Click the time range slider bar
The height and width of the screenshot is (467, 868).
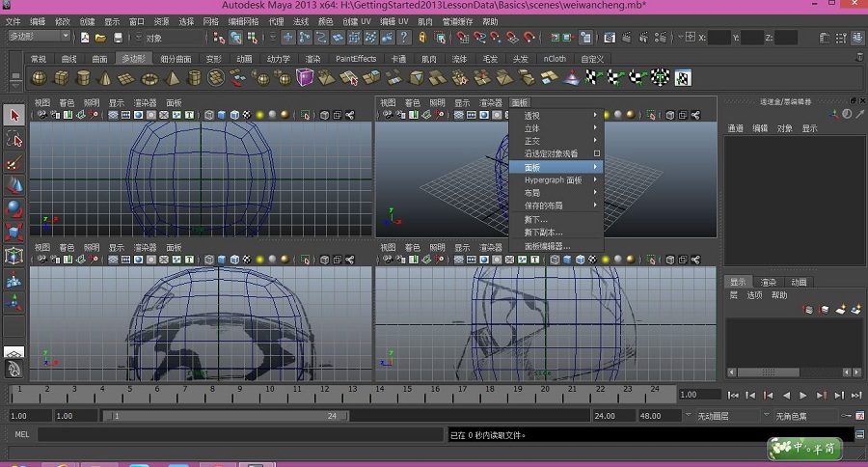pyautogui.click(x=226, y=416)
